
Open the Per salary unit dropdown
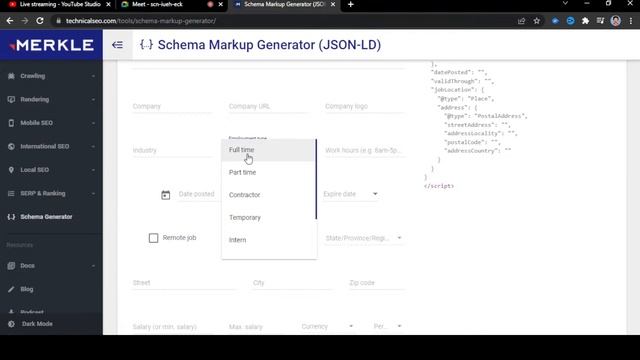pos(388,327)
